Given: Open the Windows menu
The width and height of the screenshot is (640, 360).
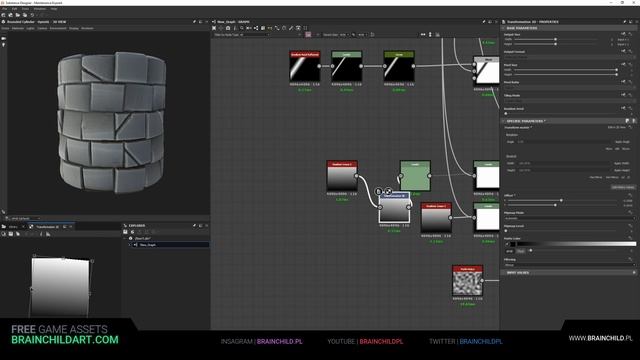Looking at the screenshot, I should point(40,9).
